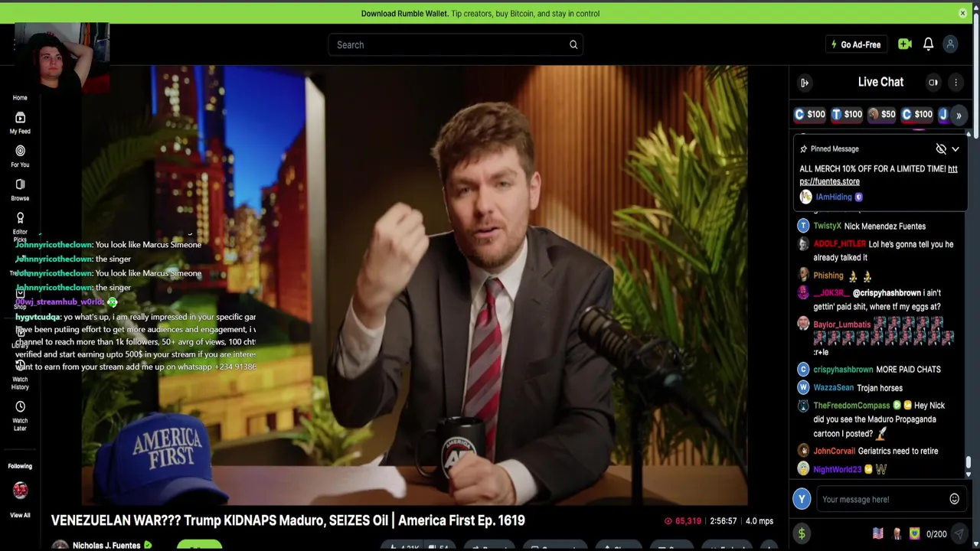Image resolution: width=980 pixels, height=551 pixels.
Task: Click the ADOLF_HITLER chat username
Action: (x=839, y=244)
